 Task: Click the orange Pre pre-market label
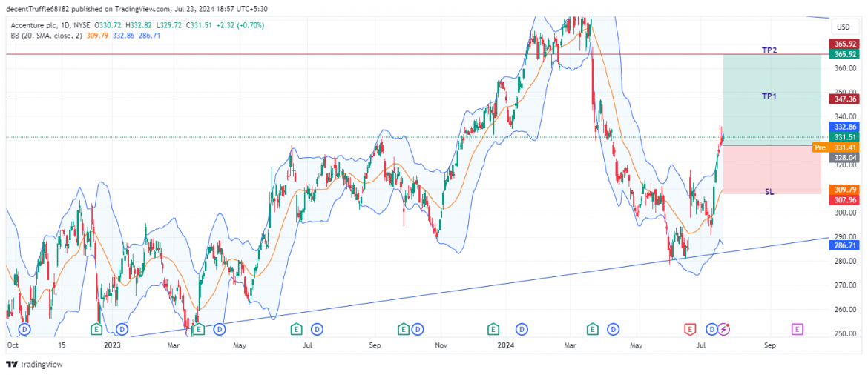820,147
